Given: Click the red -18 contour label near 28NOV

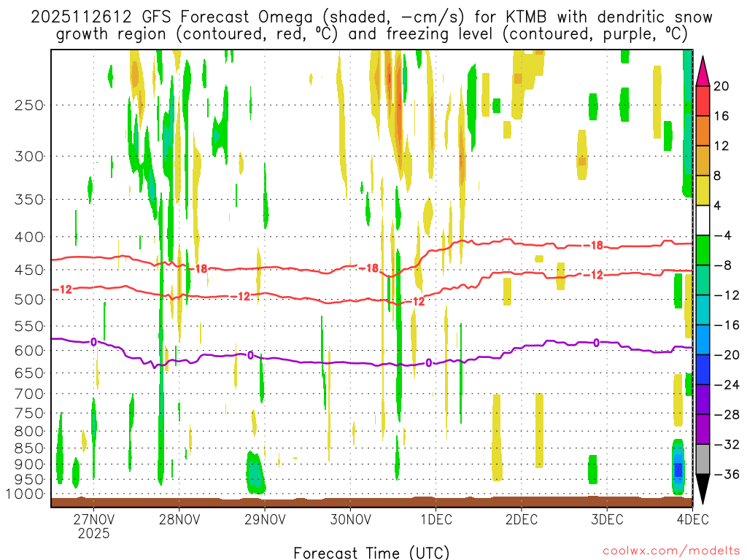Looking at the screenshot, I should coord(198,269).
